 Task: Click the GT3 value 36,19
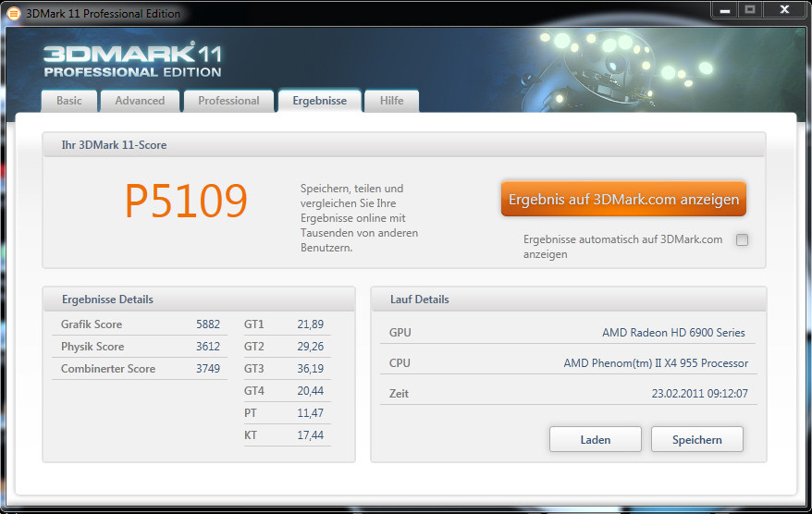(x=310, y=369)
